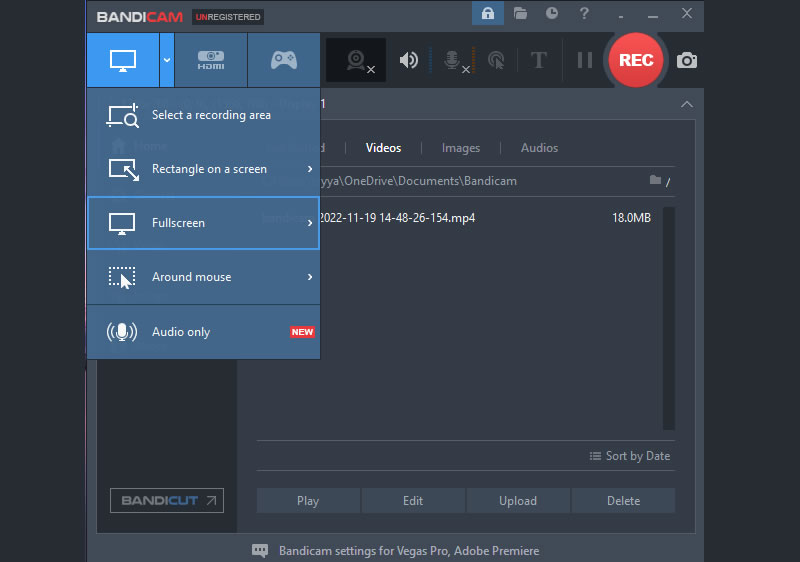The width and height of the screenshot is (800, 562).
Task: Enable the text overlay T icon
Action: pyautogui.click(x=539, y=60)
